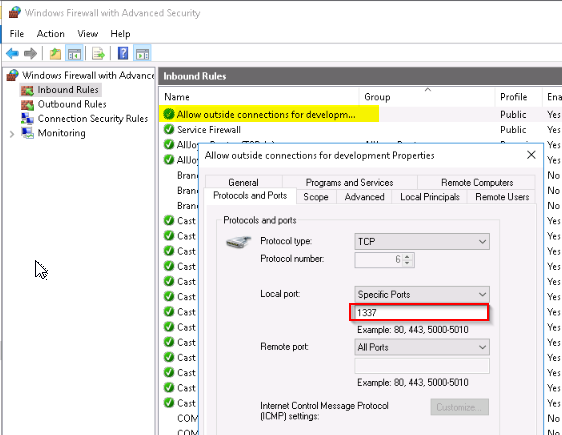The height and width of the screenshot is (435, 562).
Task: Open the Help menu
Action: (x=120, y=34)
